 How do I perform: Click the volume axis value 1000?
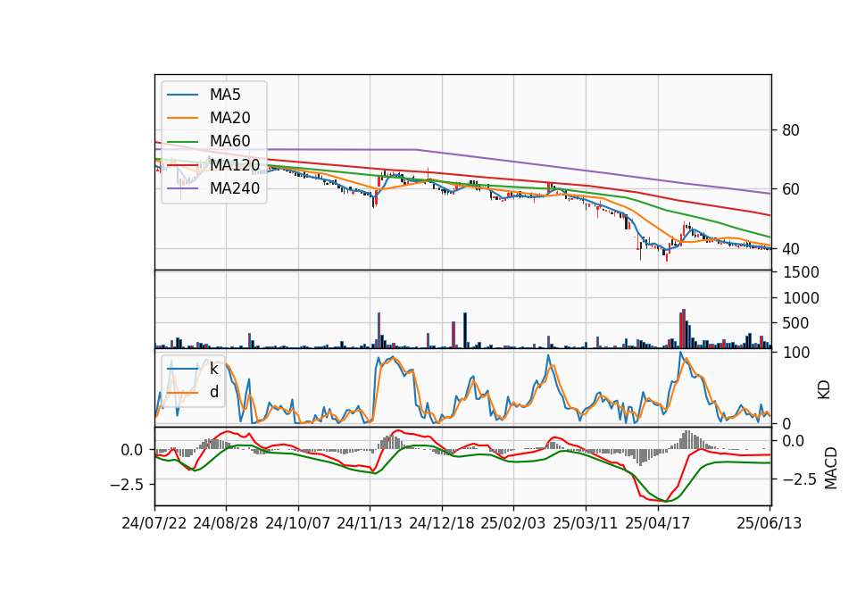801,298
